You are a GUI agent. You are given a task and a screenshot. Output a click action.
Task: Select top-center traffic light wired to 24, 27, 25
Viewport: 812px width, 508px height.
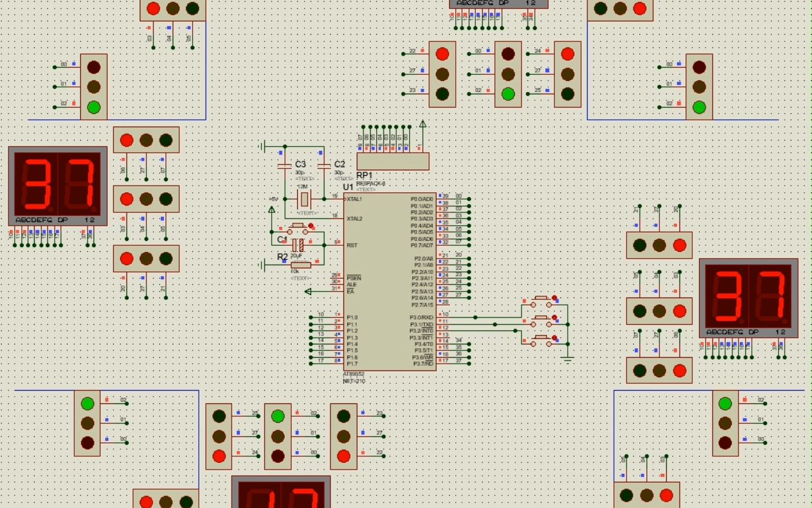(x=568, y=74)
